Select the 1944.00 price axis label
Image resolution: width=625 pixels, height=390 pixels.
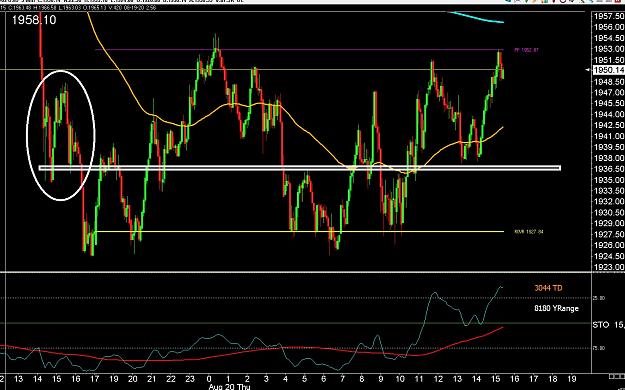pyautogui.click(x=609, y=114)
